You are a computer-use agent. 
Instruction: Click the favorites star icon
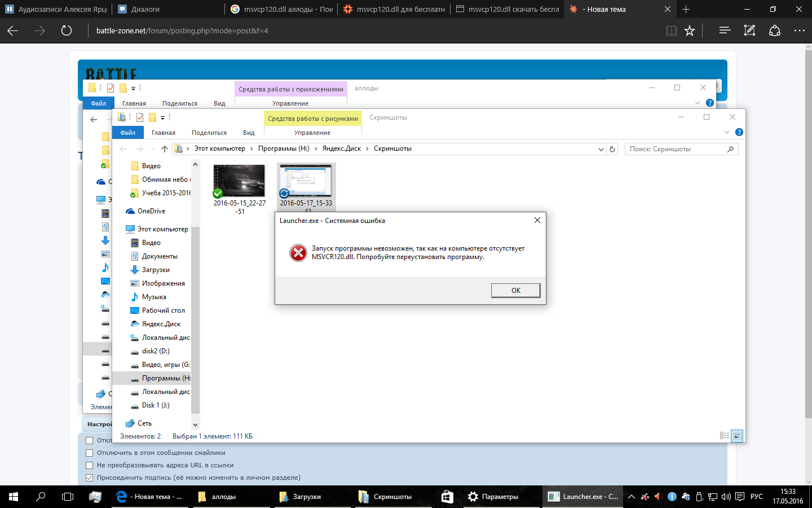coord(690,30)
